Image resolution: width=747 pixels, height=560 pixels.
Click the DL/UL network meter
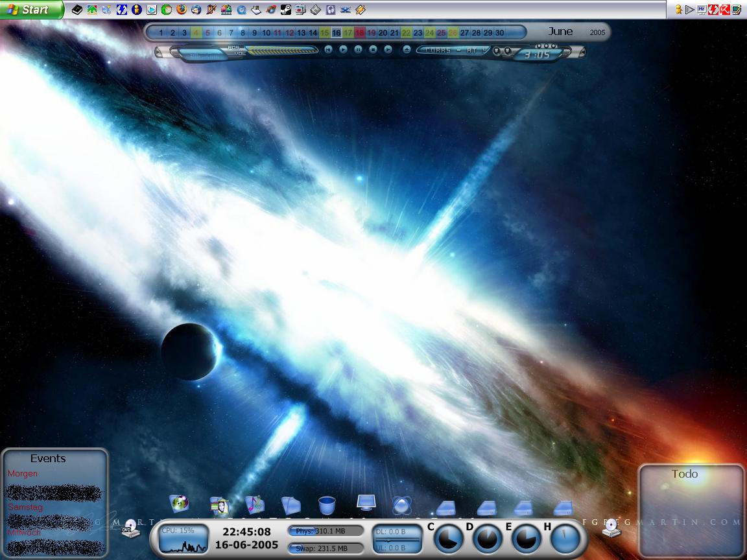(x=397, y=539)
